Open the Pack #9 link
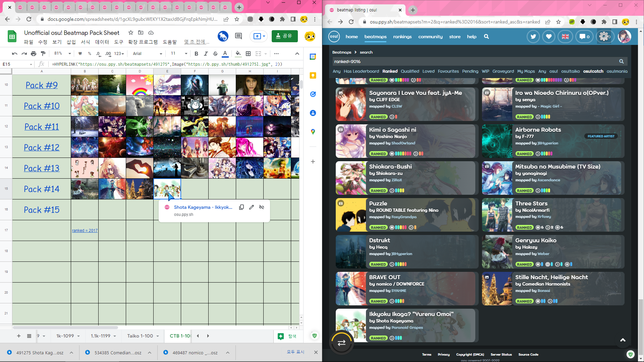 (42, 85)
